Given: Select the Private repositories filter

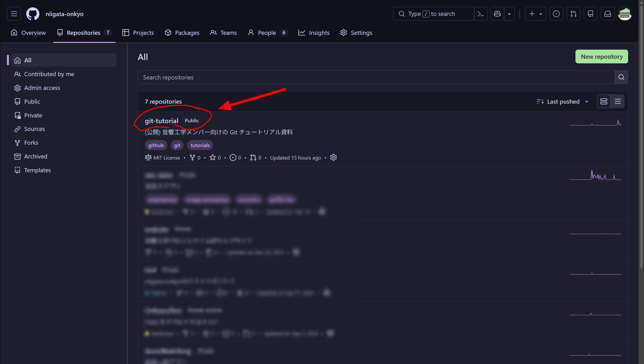Looking at the screenshot, I should click(64, 115).
